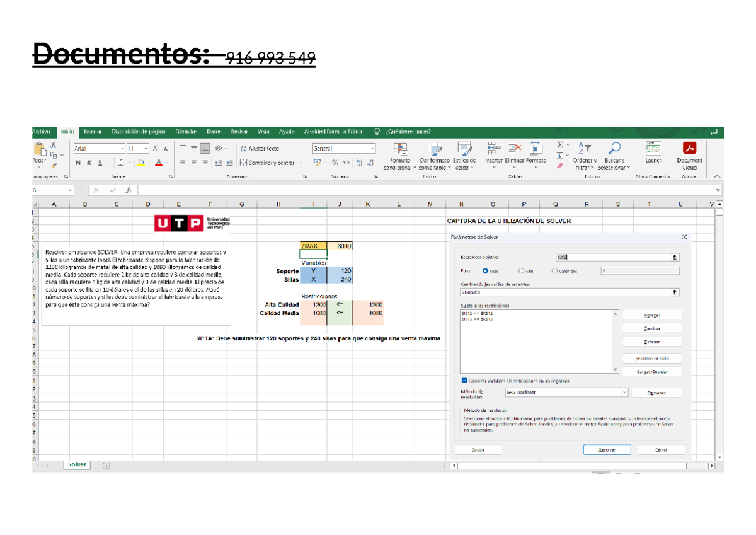The height and width of the screenshot is (535, 756).
Task: Select the Min radio button
Action: tap(522, 270)
